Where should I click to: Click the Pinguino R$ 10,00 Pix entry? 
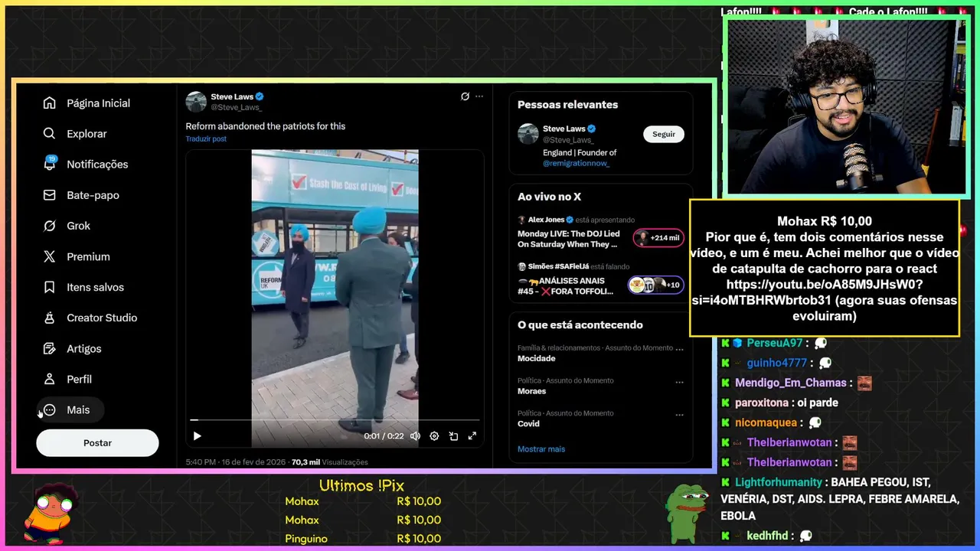(363, 539)
